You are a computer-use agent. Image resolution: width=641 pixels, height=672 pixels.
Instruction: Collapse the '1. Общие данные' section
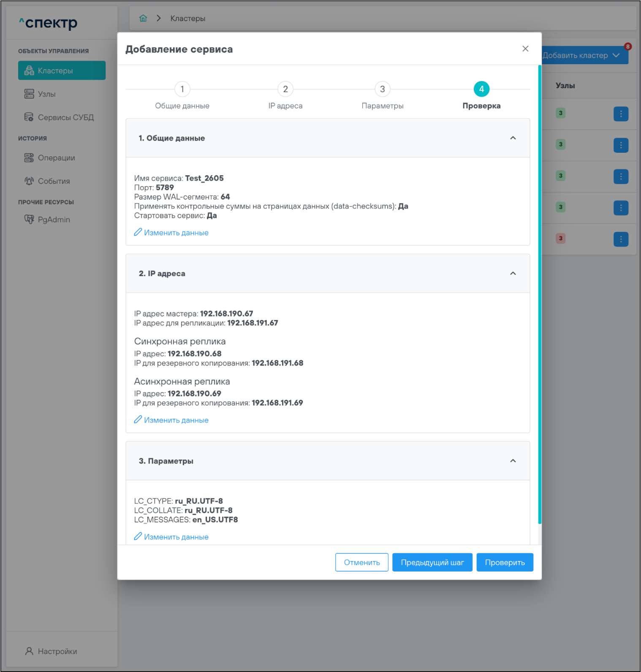coord(513,138)
